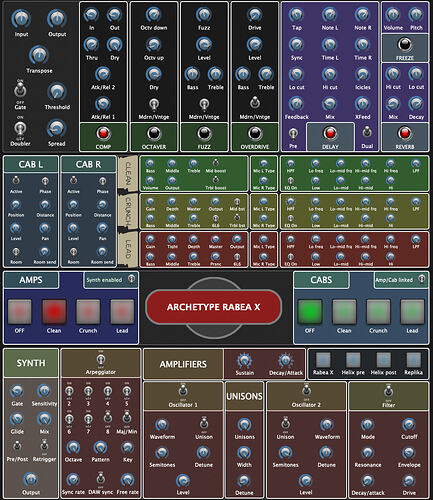Select the Lead pad in CABS
The height and width of the screenshot is (500, 433).
coord(412,312)
